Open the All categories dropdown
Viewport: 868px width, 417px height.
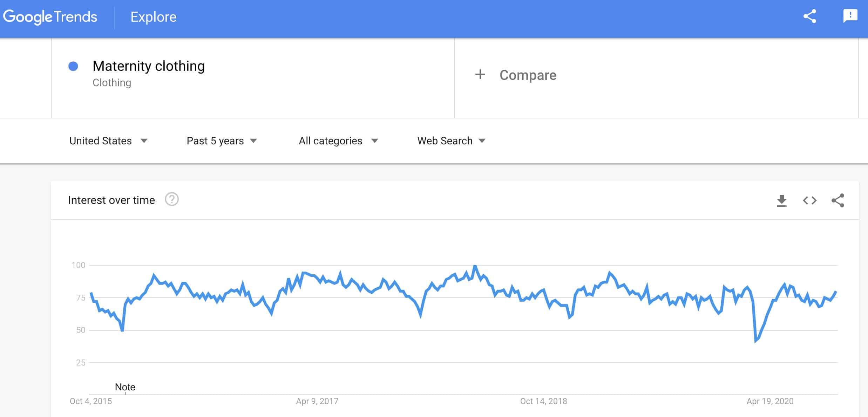point(338,141)
